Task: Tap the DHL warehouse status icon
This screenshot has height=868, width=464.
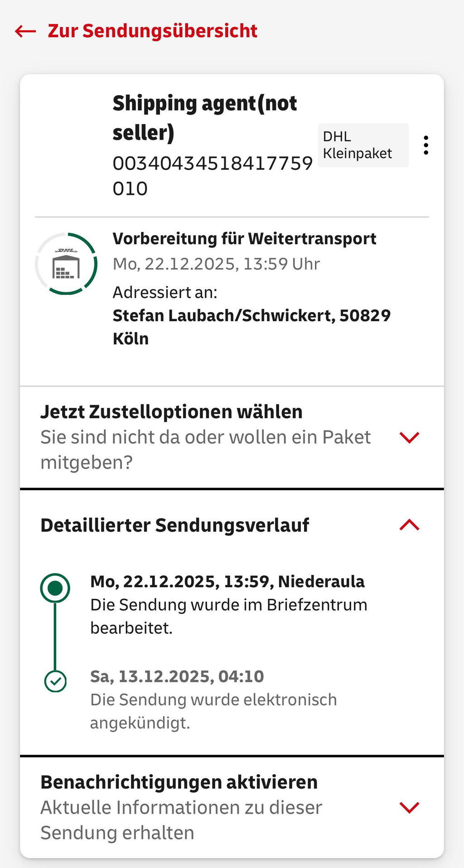Action: (x=66, y=264)
